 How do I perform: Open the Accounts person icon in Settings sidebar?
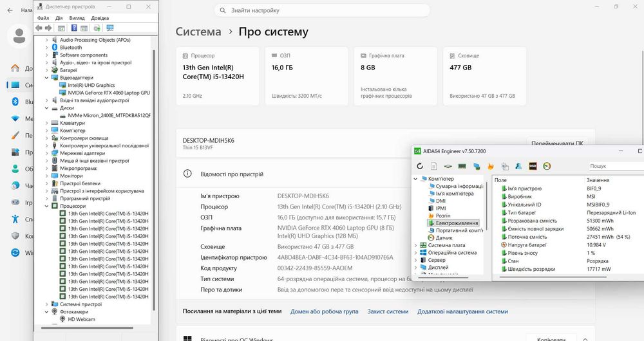[15, 169]
